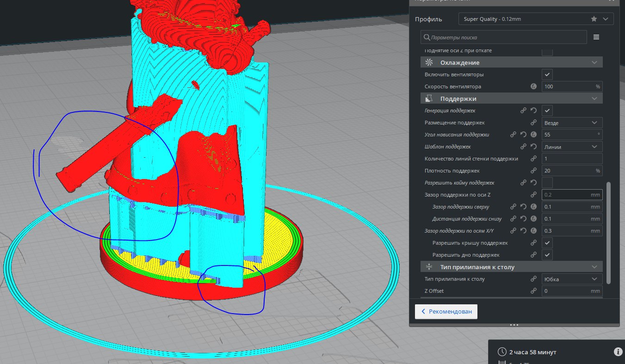
Task: Click the support icon beside Поддержки
Action: tap(429, 99)
